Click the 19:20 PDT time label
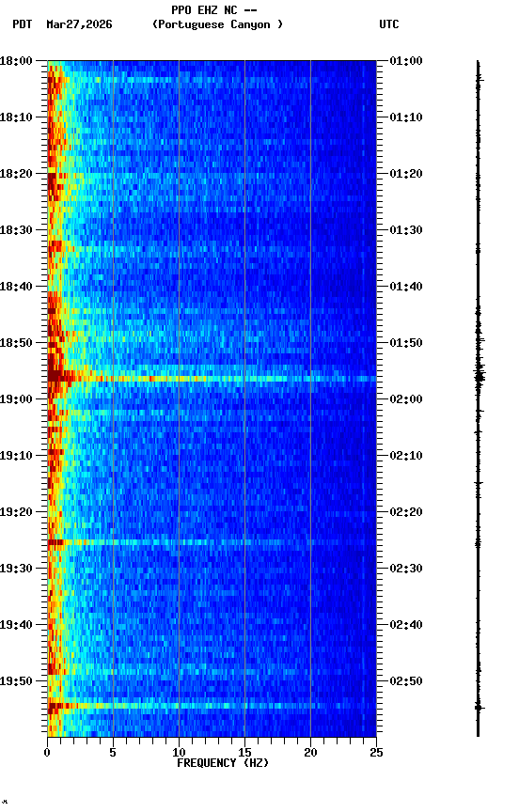519x812 pixels. click(16, 512)
